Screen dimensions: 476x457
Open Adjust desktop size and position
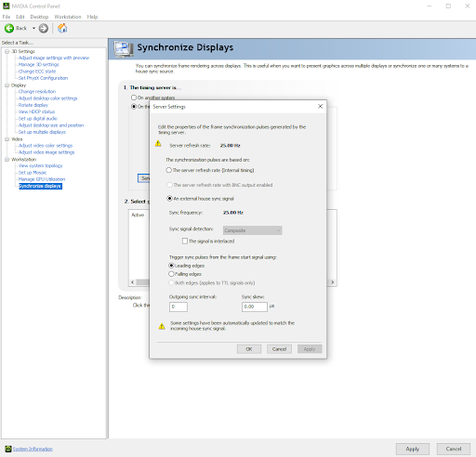pos(51,125)
